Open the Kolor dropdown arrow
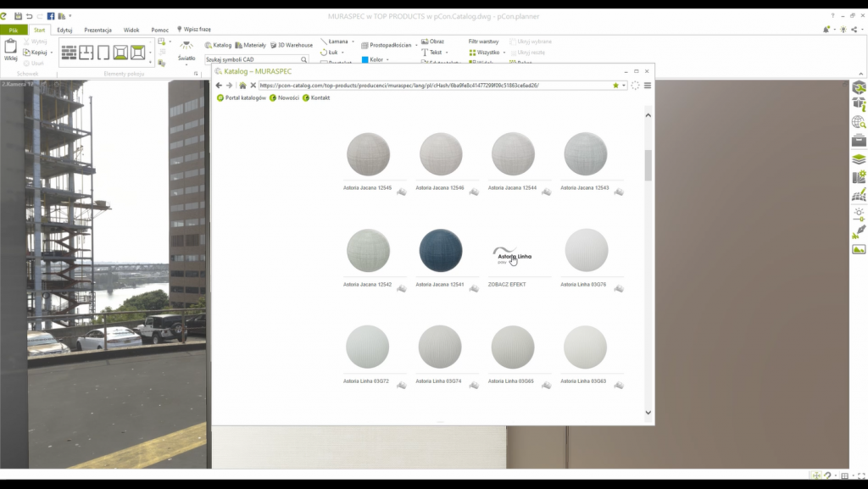 coord(387,59)
